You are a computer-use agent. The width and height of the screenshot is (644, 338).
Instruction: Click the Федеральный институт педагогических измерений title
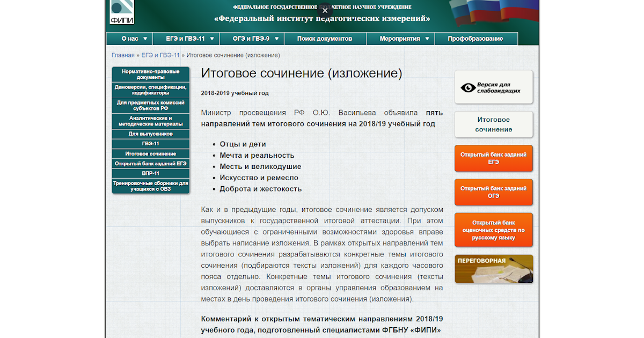pos(322,18)
